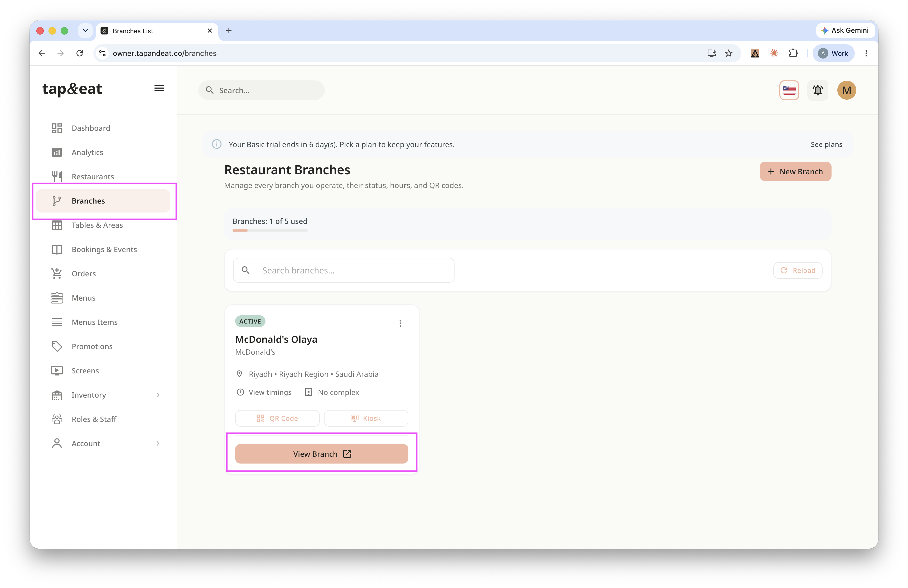The image size is (908, 588).
Task: Click the branches usage progress bar
Action: (x=270, y=230)
